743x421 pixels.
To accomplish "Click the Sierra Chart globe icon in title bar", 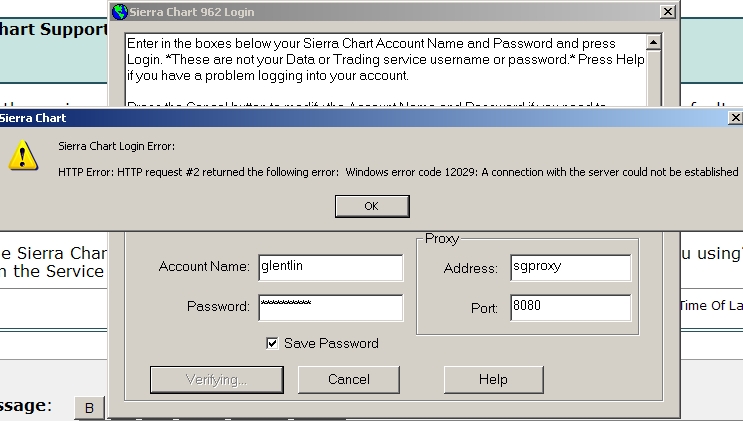I will [x=121, y=12].
